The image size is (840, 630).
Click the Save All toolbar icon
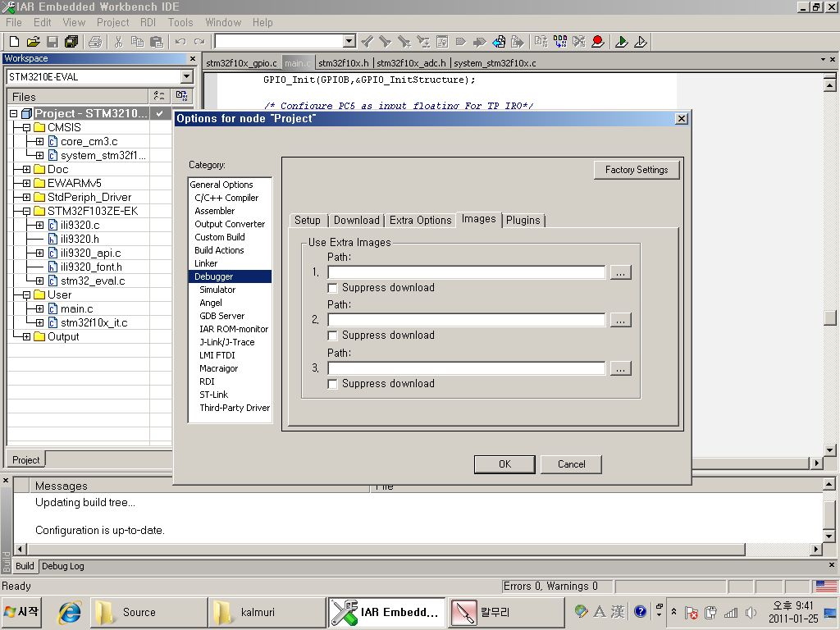point(71,42)
